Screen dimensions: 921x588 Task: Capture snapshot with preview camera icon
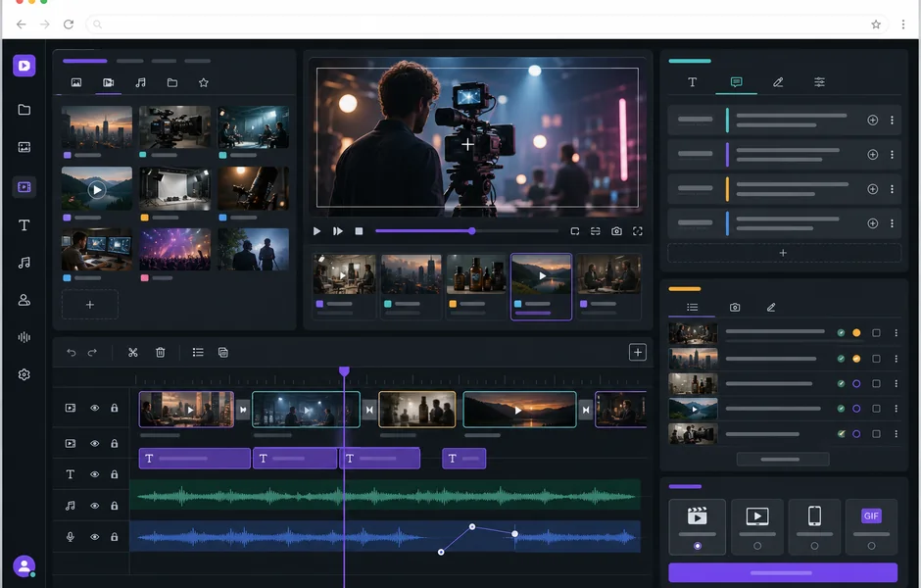(x=616, y=231)
